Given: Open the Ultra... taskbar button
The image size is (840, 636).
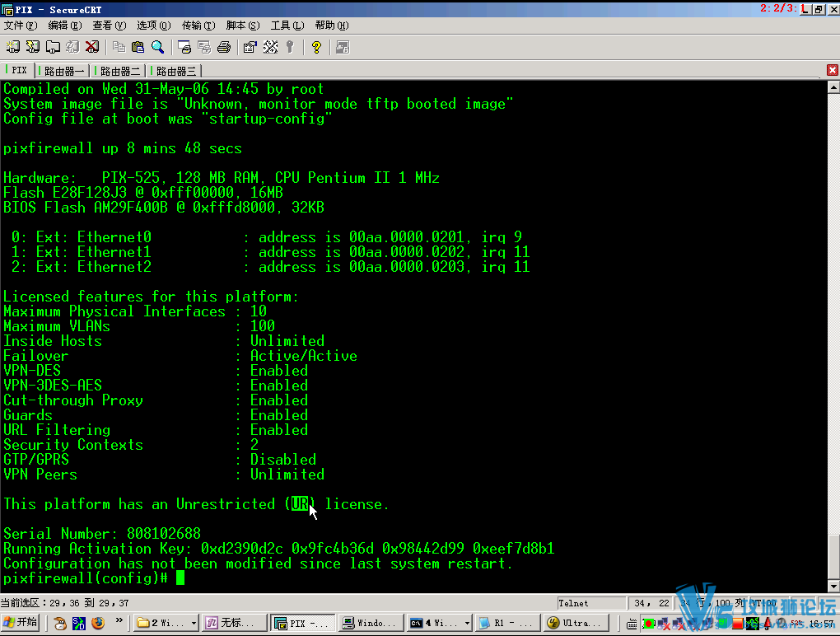Looking at the screenshot, I should tap(576, 623).
